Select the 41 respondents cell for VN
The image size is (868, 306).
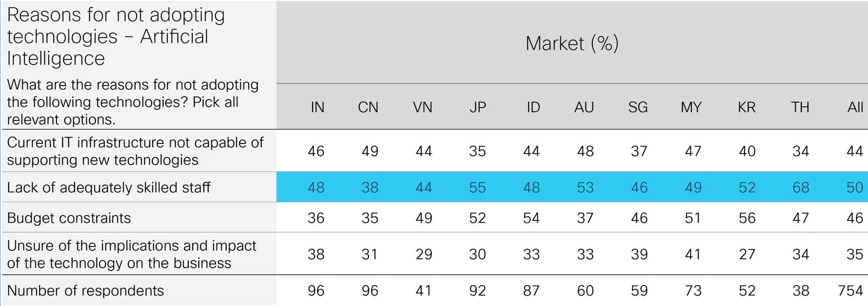pyautogui.click(x=424, y=290)
